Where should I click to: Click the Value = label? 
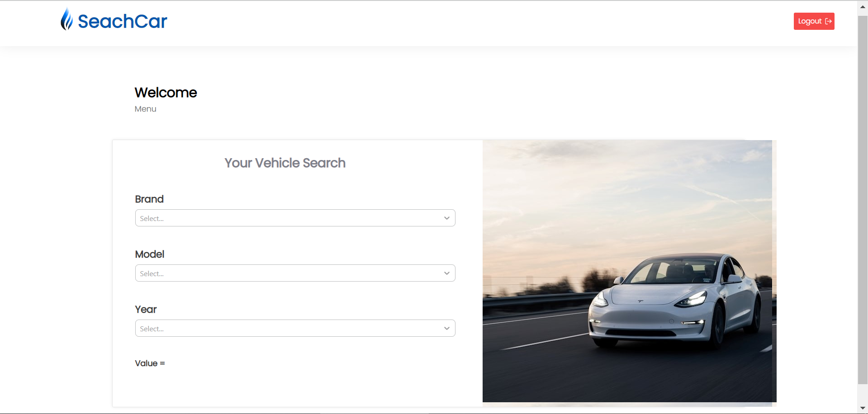150,363
